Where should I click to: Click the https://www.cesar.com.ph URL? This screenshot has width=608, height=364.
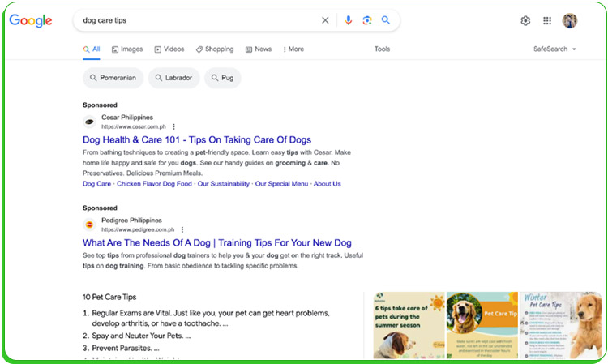point(134,126)
